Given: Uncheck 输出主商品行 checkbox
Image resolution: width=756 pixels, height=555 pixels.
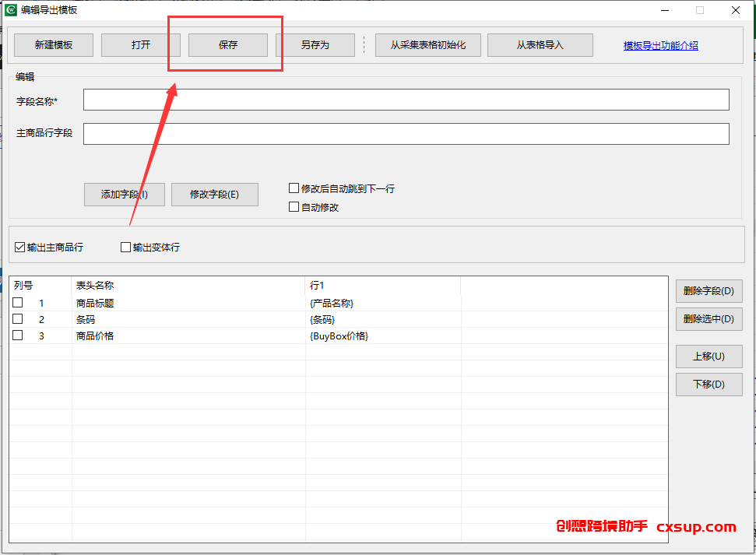Looking at the screenshot, I should [x=19, y=248].
